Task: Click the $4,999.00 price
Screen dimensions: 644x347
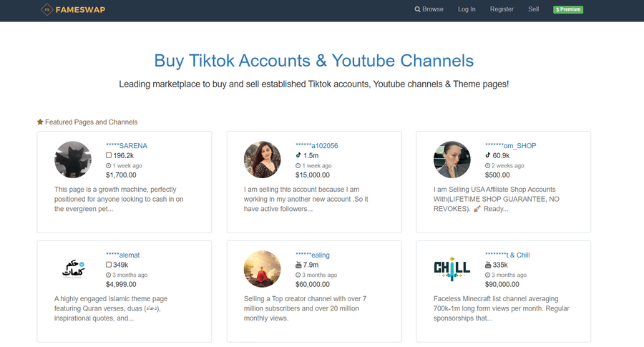Action: click(x=121, y=284)
